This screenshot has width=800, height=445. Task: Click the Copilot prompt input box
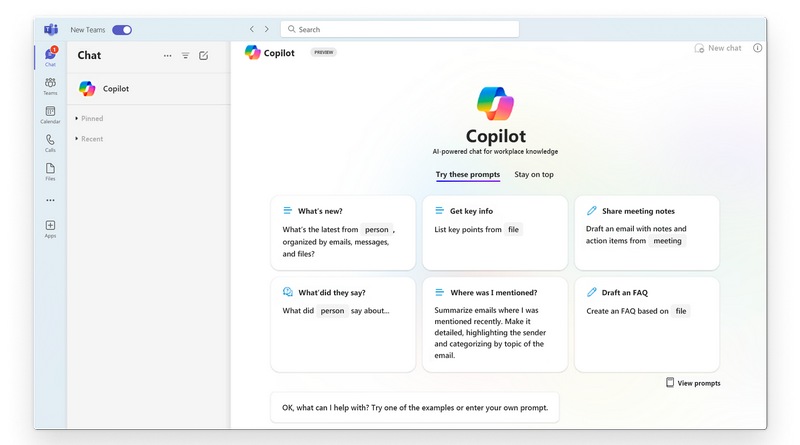click(x=415, y=408)
